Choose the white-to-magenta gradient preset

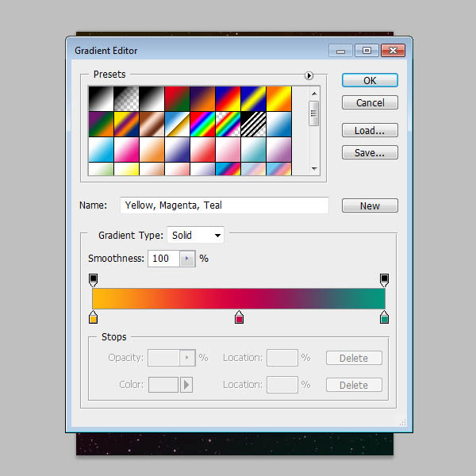[x=126, y=150]
